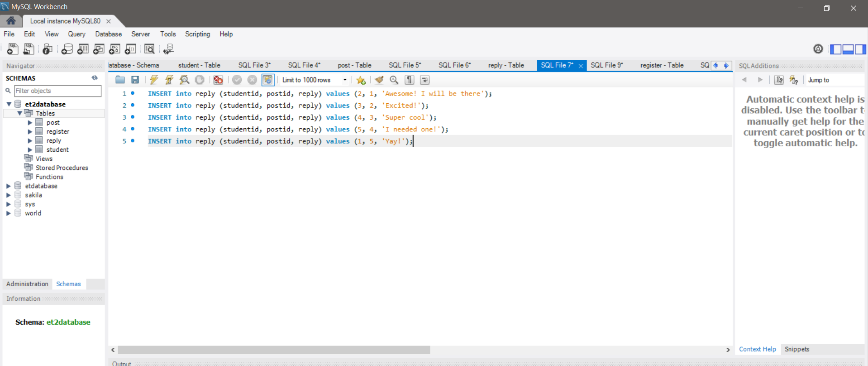
Task: Expand etdatabase schema
Action: pos(9,186)
